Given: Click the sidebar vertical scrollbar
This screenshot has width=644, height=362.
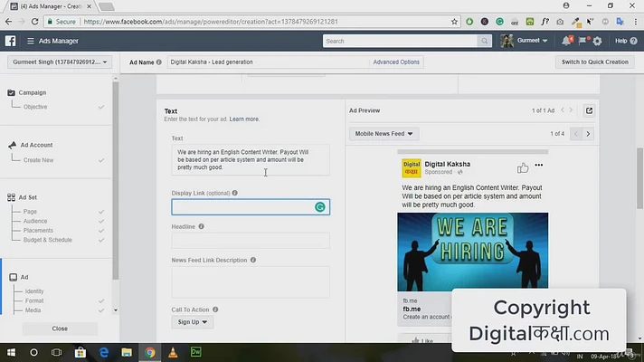Looking at the screenshot, I should tap(116, 181).
